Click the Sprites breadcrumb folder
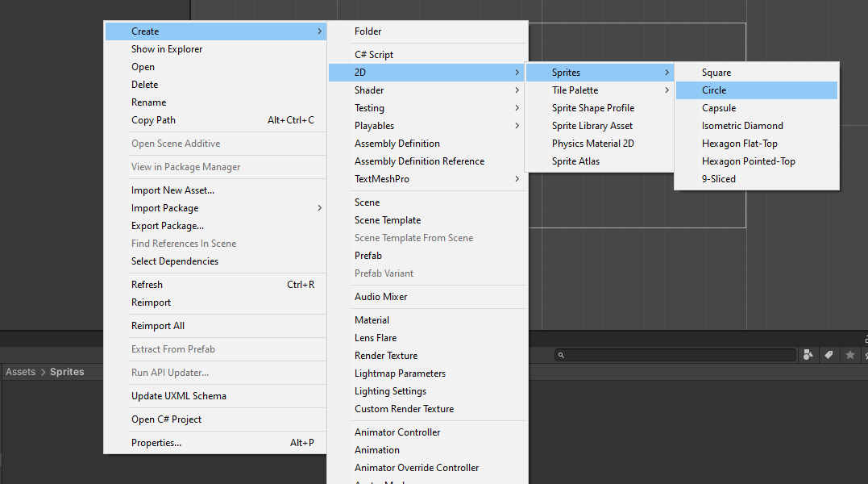Viewport: 868px width, 484px height. click(x=67, y=372)
